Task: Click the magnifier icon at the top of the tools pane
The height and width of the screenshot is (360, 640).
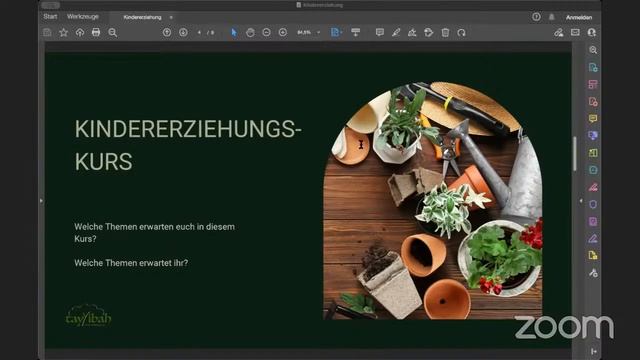Action: click(593, 50)
